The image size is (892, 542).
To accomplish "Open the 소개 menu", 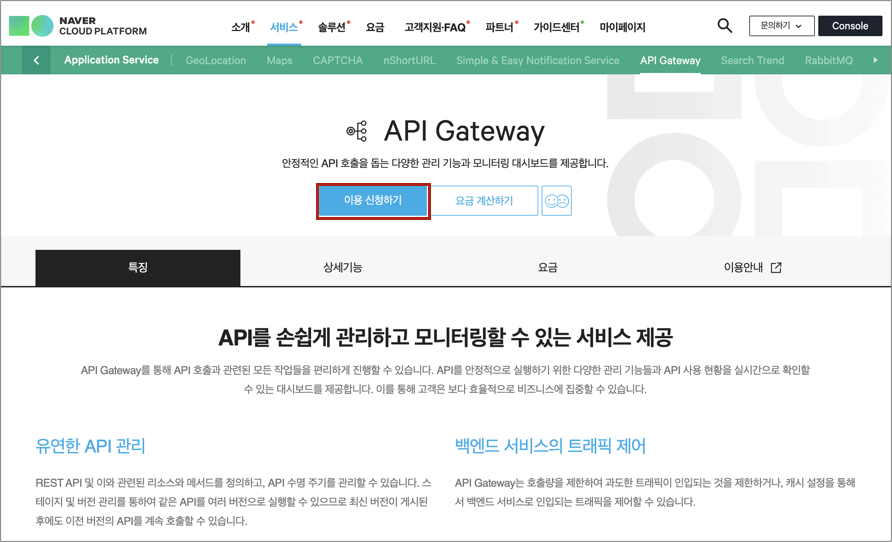I will point(242,27).
